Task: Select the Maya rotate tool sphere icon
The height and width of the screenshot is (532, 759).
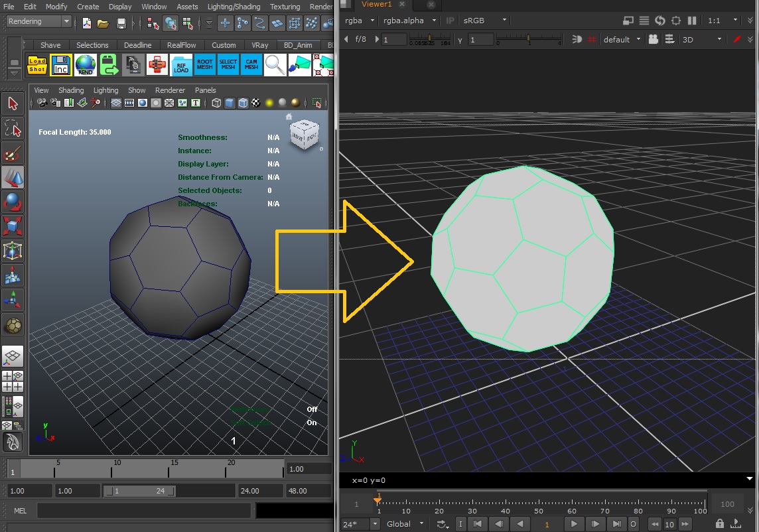Action: click(13, 202)
